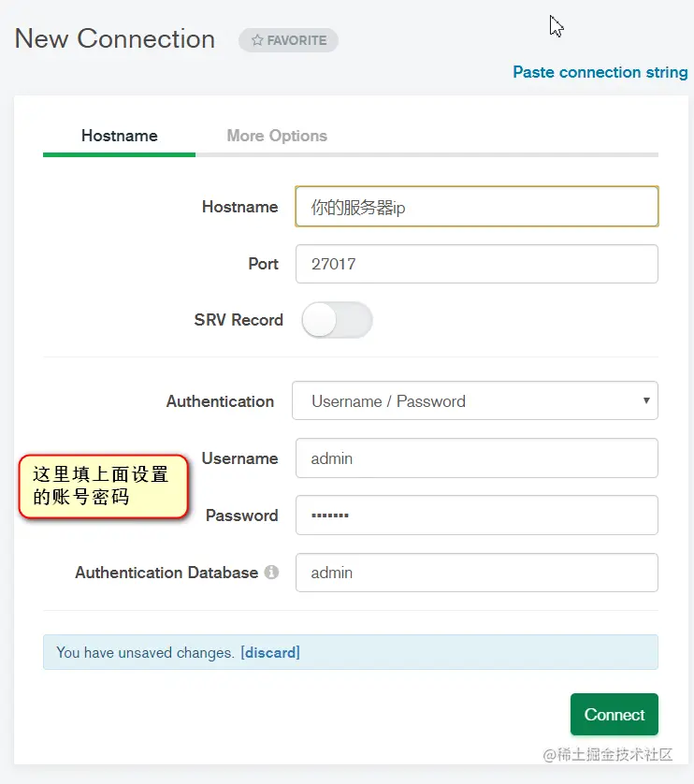Select the Hostname tab
Viewport: 694px width, 784px height.
pyautogui.click(x=120, y=136)
